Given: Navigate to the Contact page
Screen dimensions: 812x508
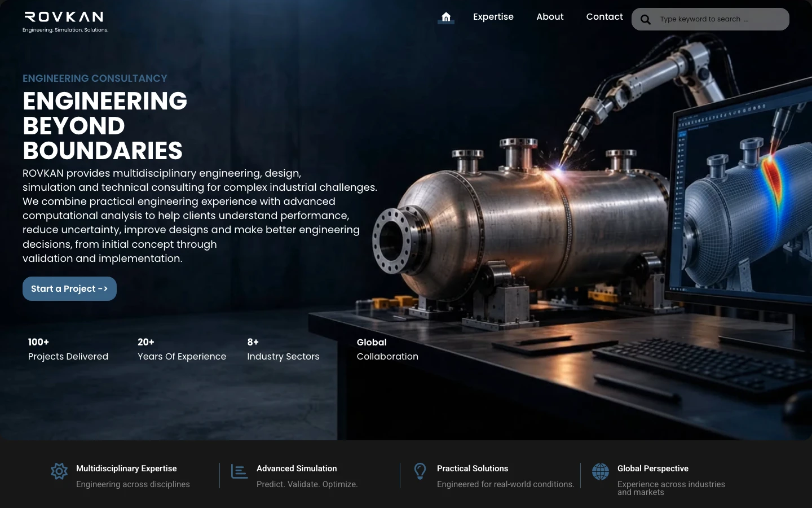Looking at the screenshot, I should click(x=604, y=17).
